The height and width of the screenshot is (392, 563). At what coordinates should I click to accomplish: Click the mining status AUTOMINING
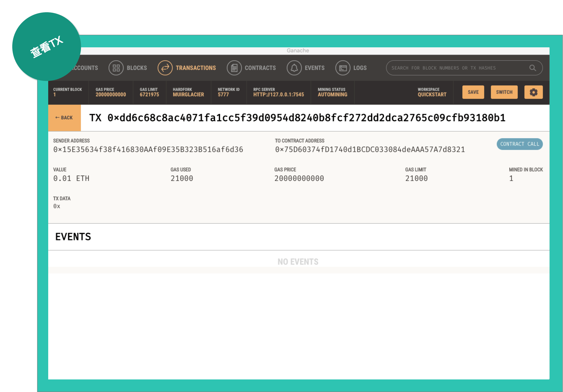coord(332,95)
